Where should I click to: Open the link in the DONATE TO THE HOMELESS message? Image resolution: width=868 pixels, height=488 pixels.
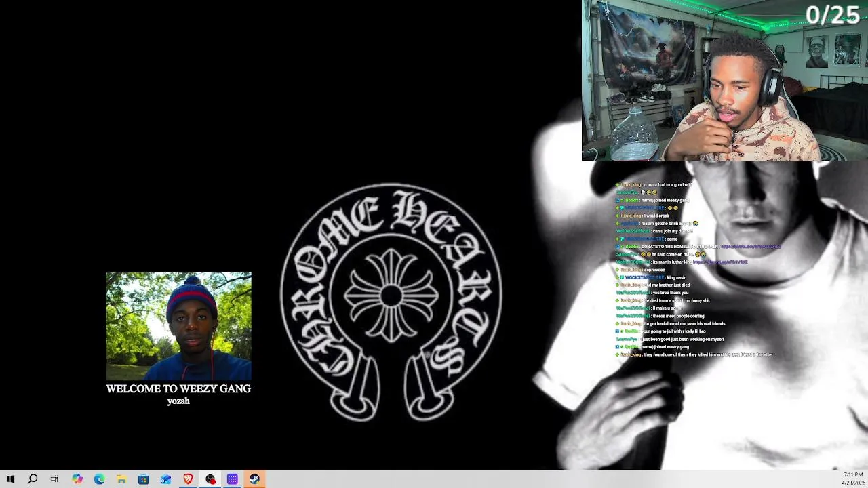click(751, 247)
